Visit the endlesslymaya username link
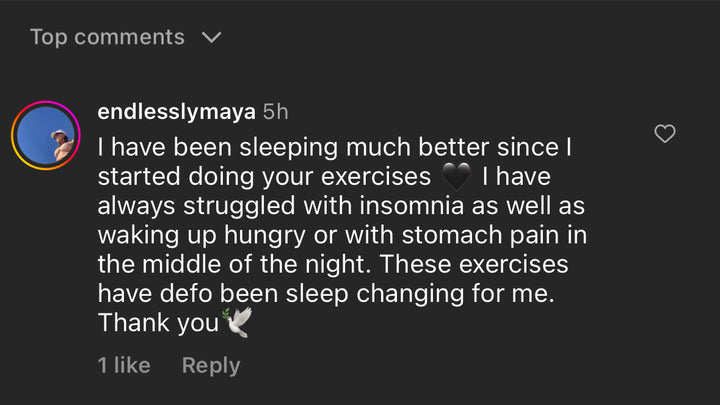 coord(176,111)
